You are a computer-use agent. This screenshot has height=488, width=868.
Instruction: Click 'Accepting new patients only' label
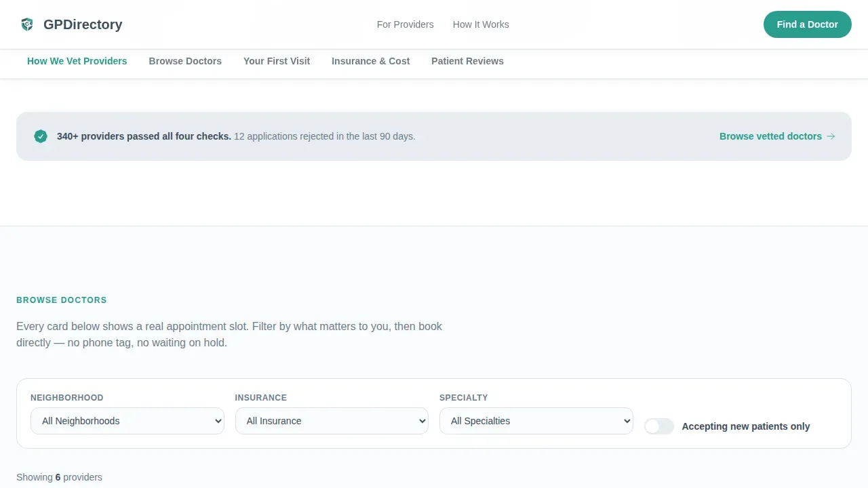tap(746, 426)
